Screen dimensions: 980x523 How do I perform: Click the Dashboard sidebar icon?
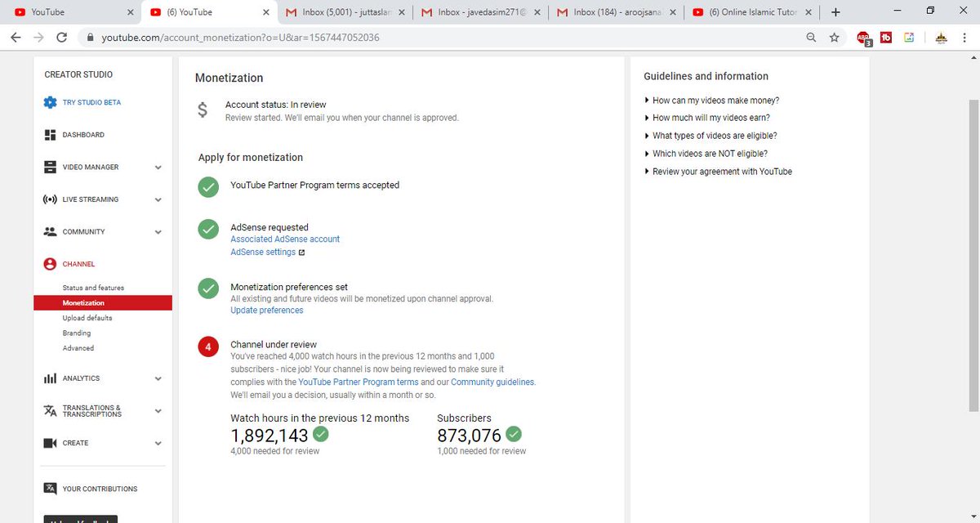coord(50,135)
